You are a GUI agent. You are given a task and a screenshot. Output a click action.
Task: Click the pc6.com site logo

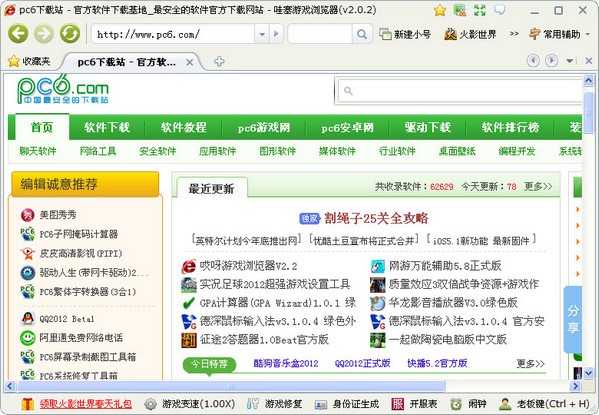[63, 90]
